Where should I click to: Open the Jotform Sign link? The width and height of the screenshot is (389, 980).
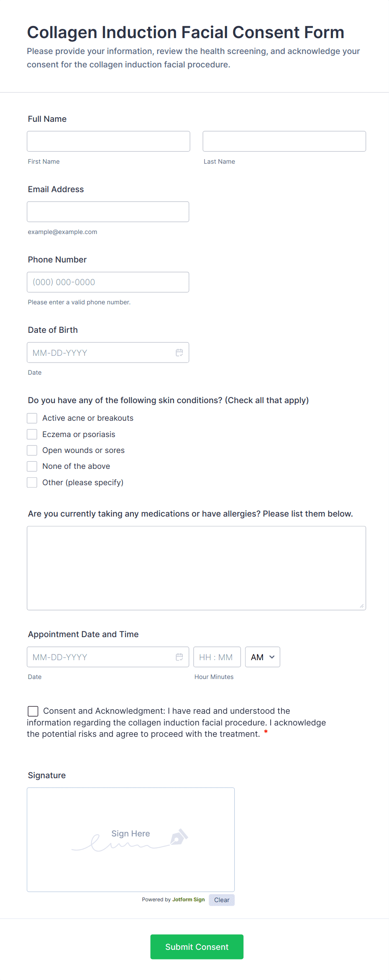tap(188, 900)
